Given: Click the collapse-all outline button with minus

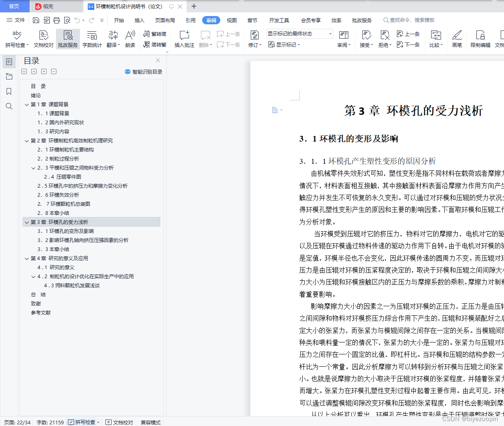Looking at the screenshot, I should click(54, 72).
